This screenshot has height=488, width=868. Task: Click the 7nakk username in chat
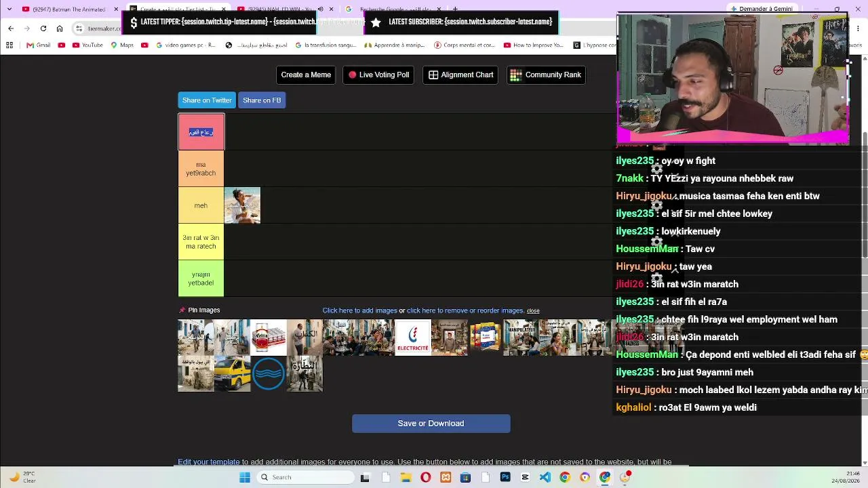point(630,178)
